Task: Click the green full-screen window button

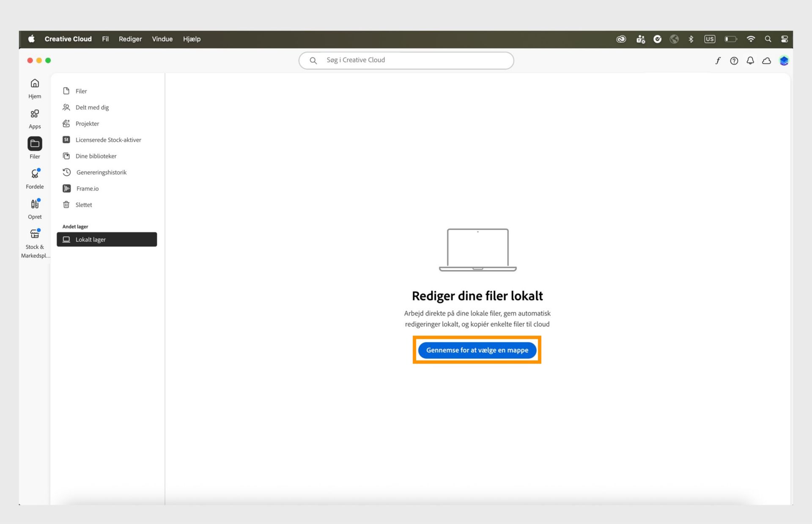Action: pyautogui.click(x=48, y=60)
